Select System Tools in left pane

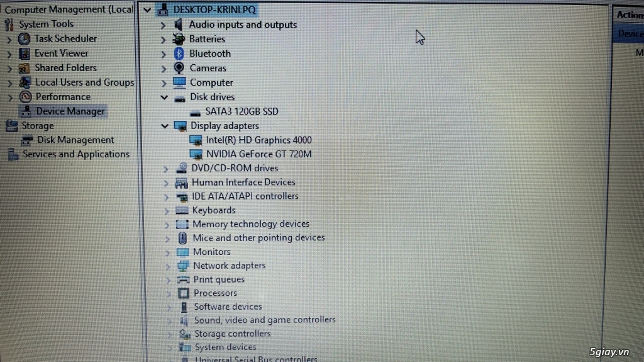pyautogui.click(x=46, y=24)
